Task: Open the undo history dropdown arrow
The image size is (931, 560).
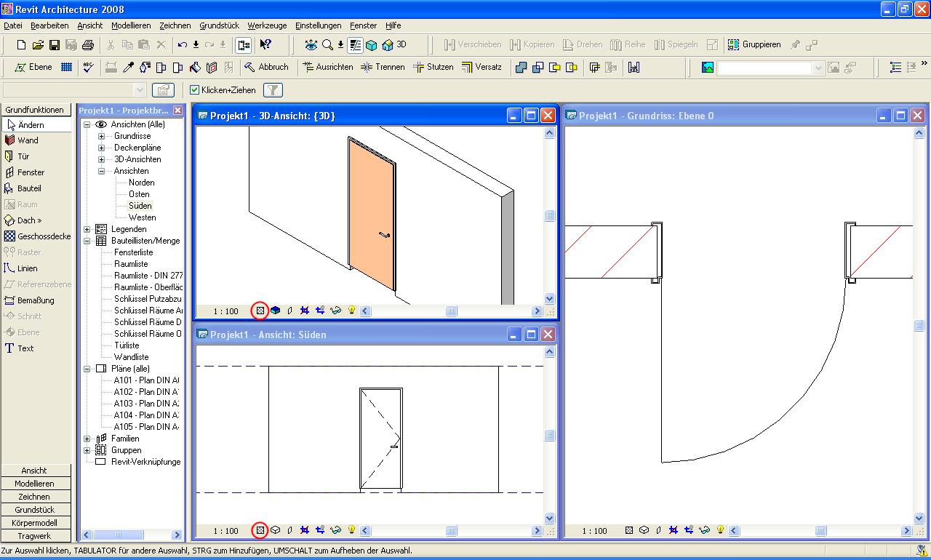Action: point(196,45)
